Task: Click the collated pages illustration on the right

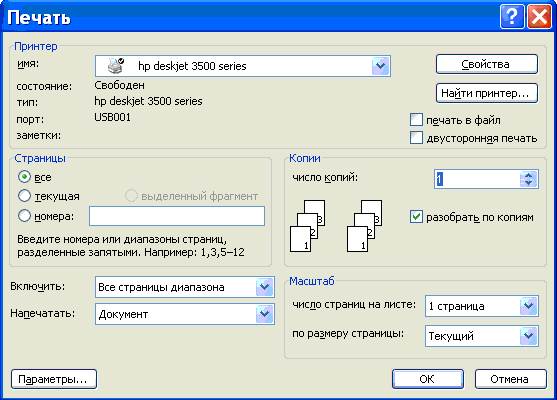Action: (364, 226)
